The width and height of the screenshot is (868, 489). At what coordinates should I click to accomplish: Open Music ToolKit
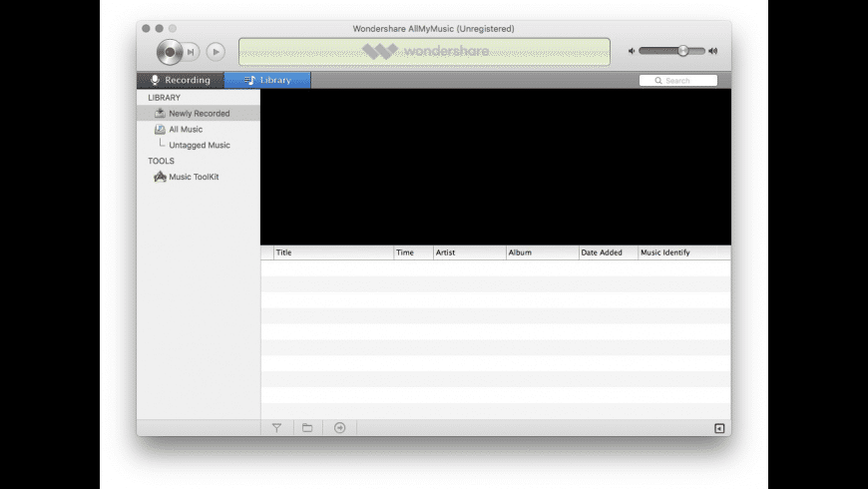point(199,177)
